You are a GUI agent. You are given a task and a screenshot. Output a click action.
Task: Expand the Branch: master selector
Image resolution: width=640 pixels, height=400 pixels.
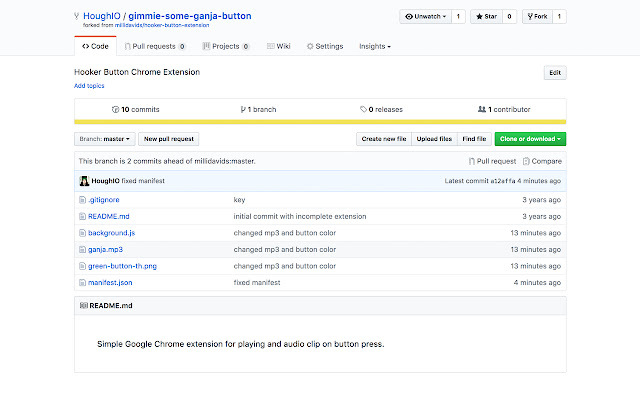104,139
